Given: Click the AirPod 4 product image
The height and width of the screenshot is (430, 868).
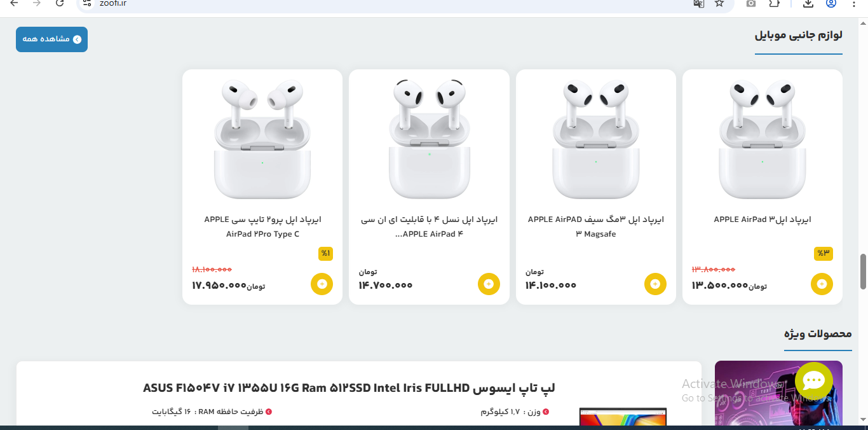Looking at the screenshot, I should tap(429, 139).
